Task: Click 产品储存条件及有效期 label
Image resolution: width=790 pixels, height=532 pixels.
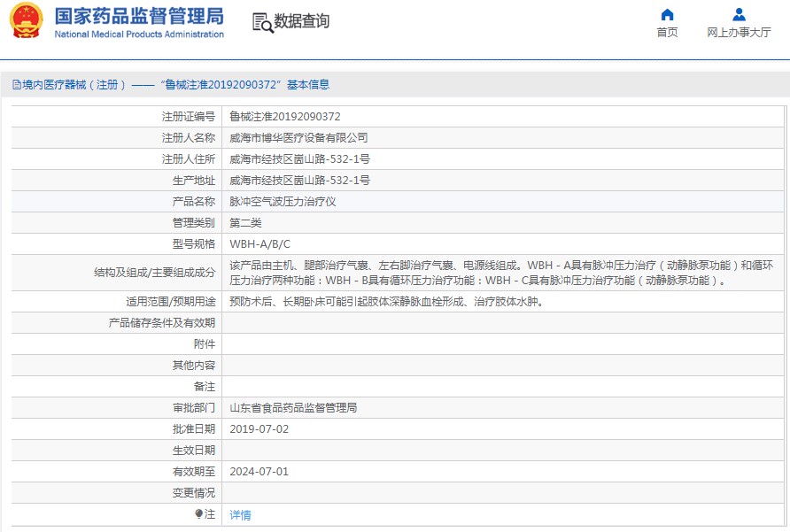Action: 162,322
